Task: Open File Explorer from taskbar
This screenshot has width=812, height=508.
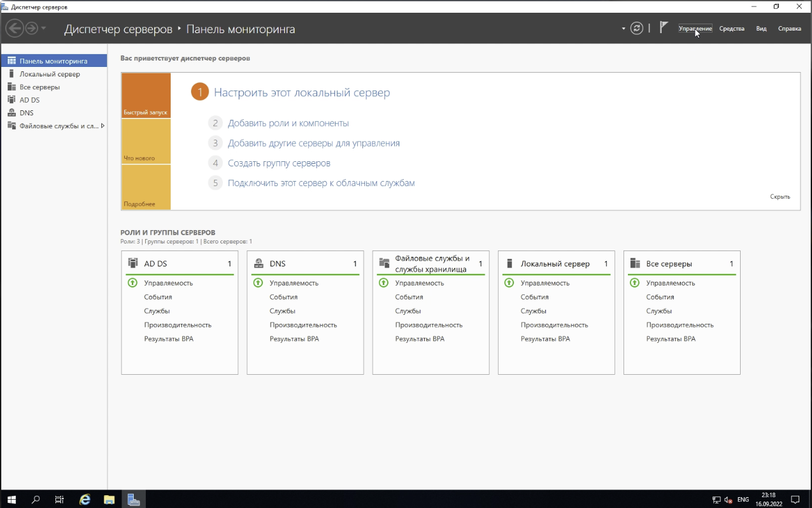Action: [109, 500]
